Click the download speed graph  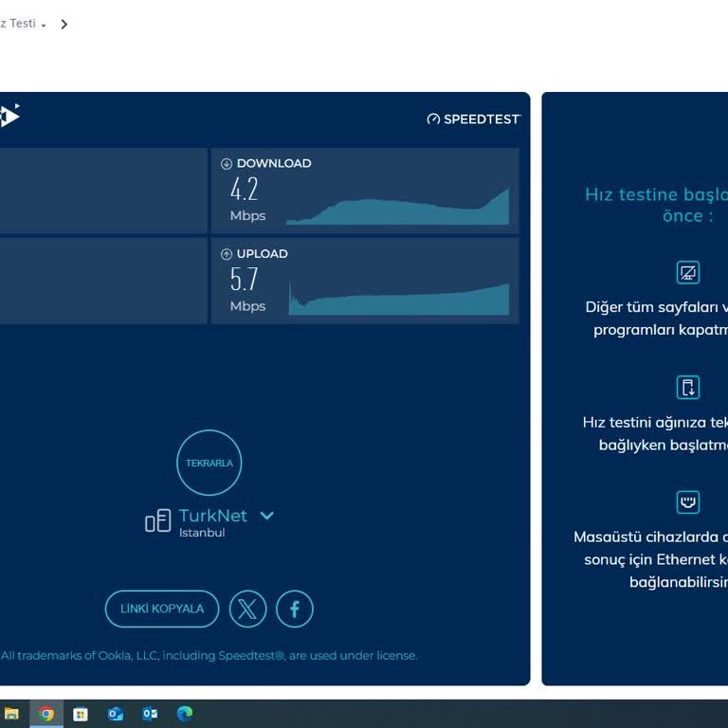pos(398,208)
